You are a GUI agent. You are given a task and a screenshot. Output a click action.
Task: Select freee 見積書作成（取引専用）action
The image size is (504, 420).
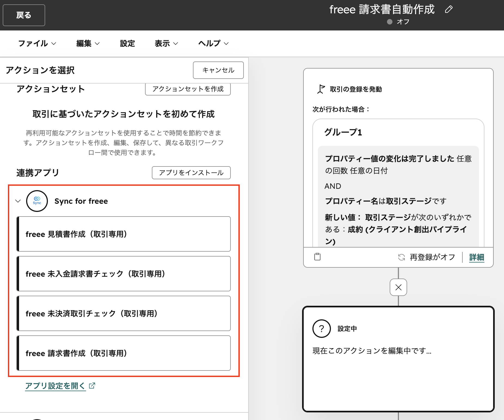(124, 234)
